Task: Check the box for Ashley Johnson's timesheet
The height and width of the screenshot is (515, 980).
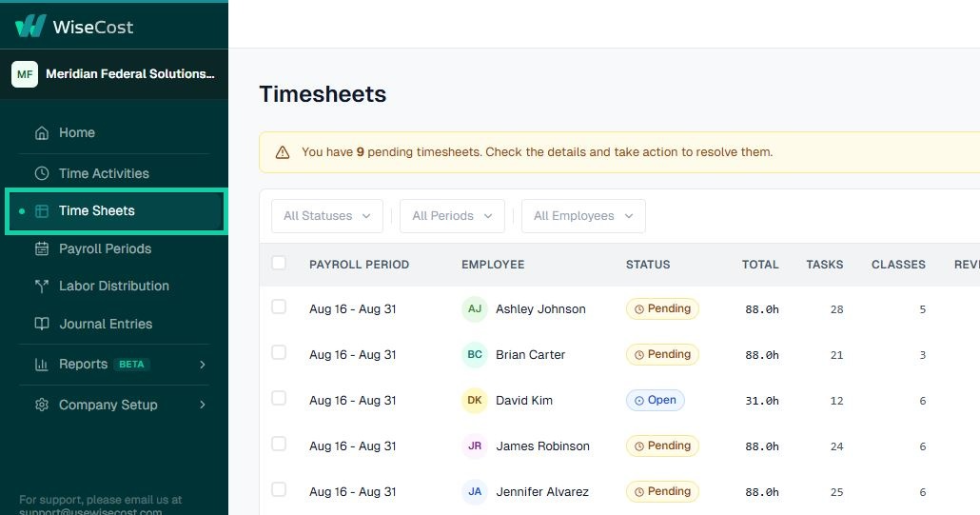Action: click(x=279, y=307)
